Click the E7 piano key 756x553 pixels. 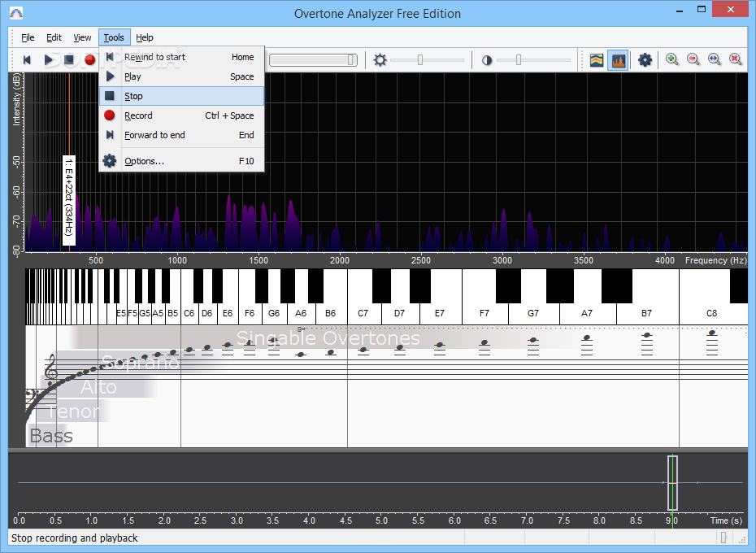pos(440,313)
